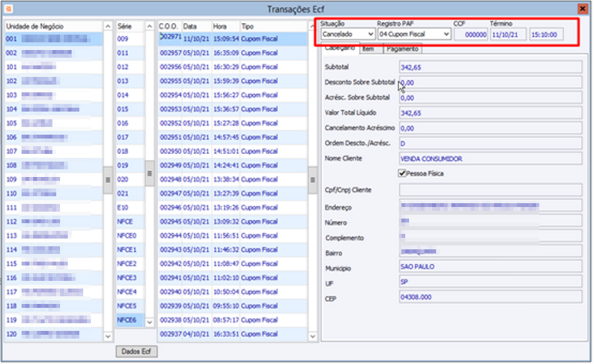Select business unit 110
The height and width of the screenshot is (364, 594).
click(x=53, y=193)
